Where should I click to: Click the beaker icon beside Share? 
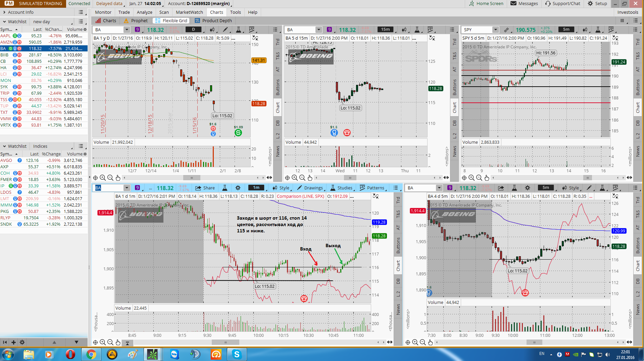pyautogui.click(x=225, y=188)
